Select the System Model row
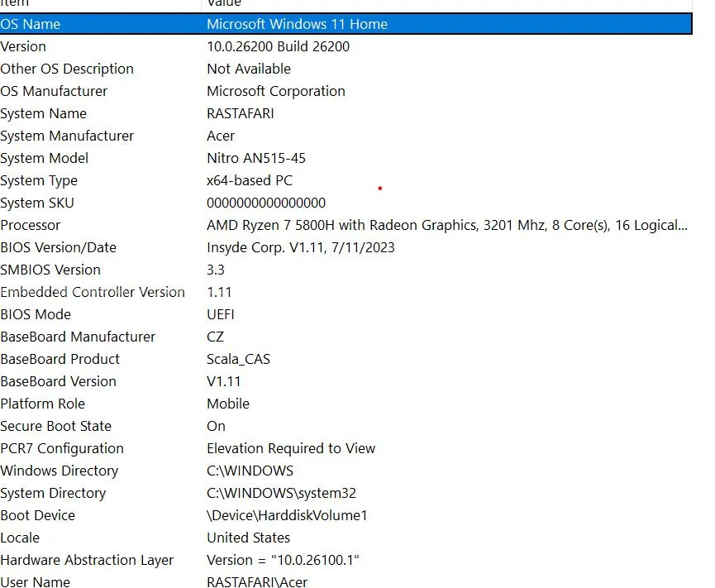The height and width of the screenshot is (588, 715). pyautogui.click(x=44, y=158)
